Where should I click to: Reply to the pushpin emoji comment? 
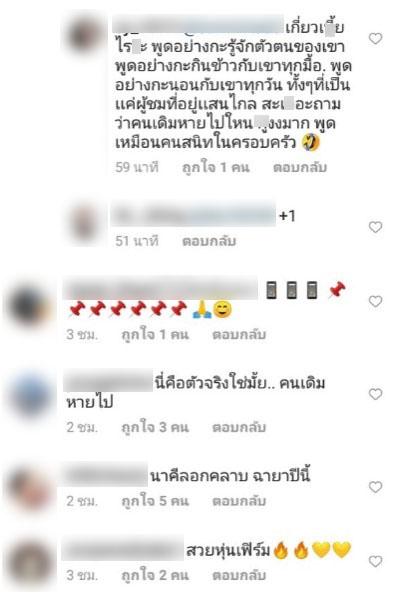239,334
